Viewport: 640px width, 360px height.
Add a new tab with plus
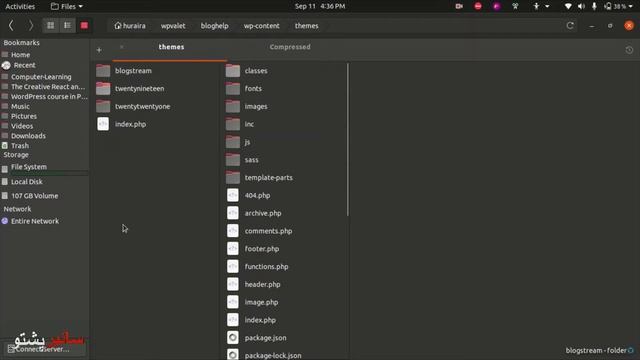pos(99,50)
